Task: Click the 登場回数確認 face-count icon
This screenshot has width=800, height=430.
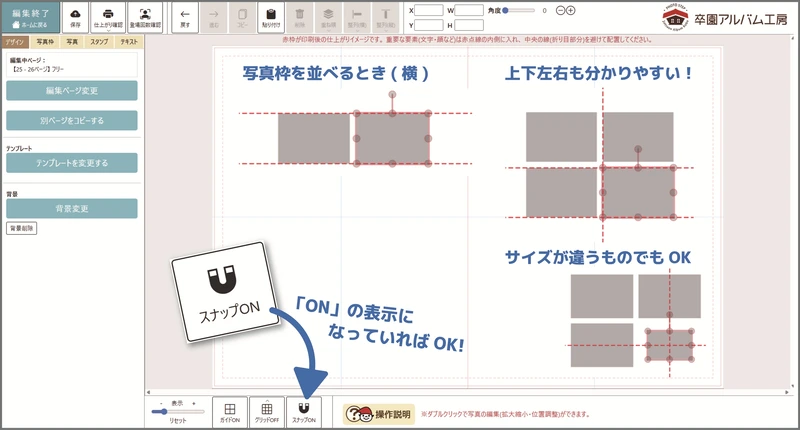Action: (145, 16)
